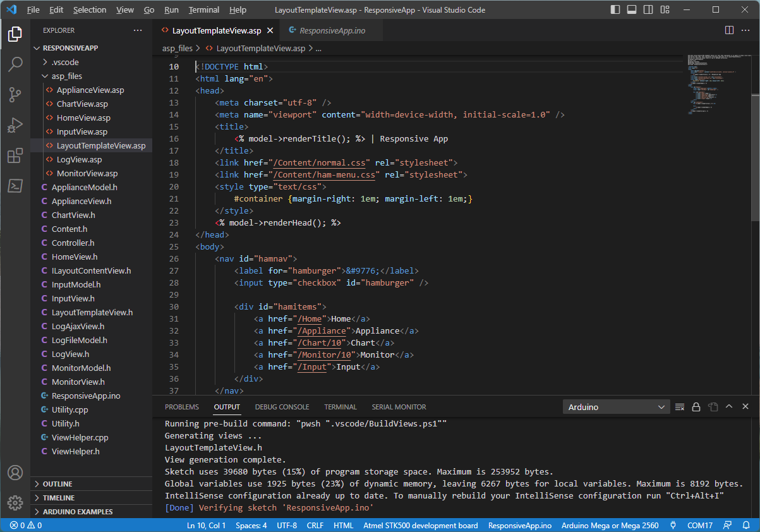The image size is (760, 532).
Task: Open the Arduino output channel dropdown
Action: [x=616, y=407]
